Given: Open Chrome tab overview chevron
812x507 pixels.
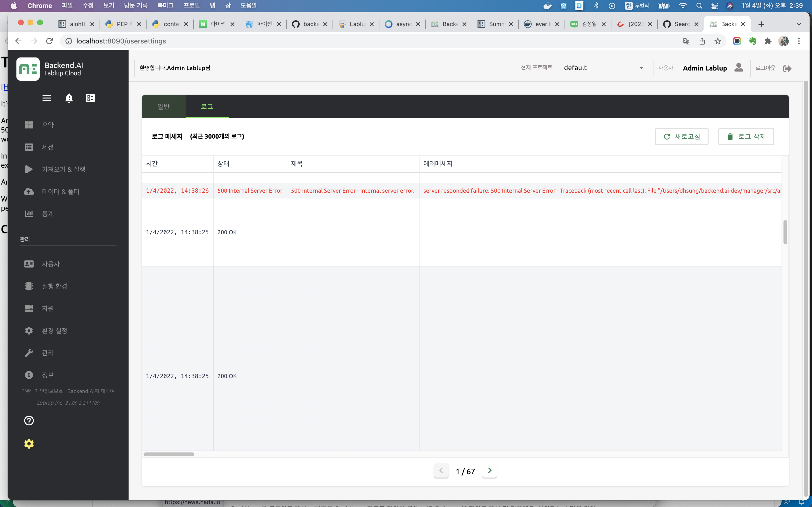Looking at the screenshot, I should (799, 24).
